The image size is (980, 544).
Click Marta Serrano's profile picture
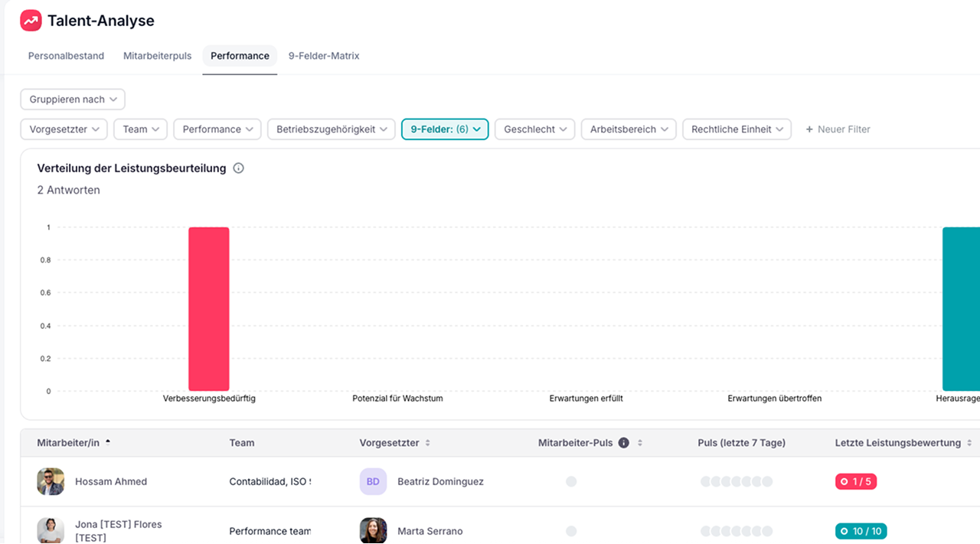pyautogui.click(x=373, y=530)
